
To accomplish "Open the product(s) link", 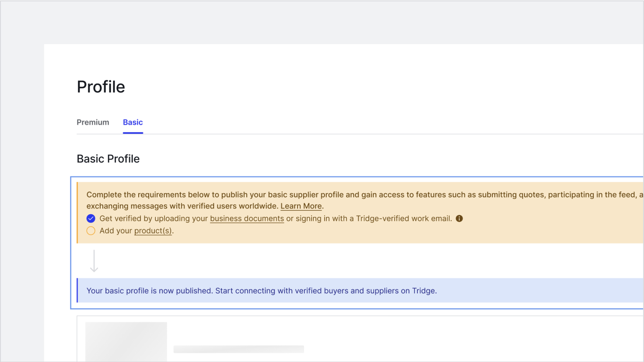I will point(153,231).
